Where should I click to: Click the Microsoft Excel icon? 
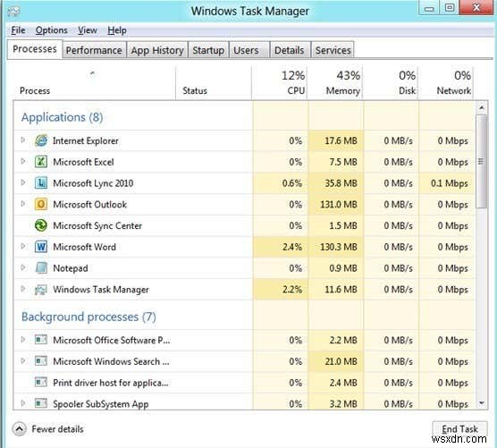click(41, 162)
